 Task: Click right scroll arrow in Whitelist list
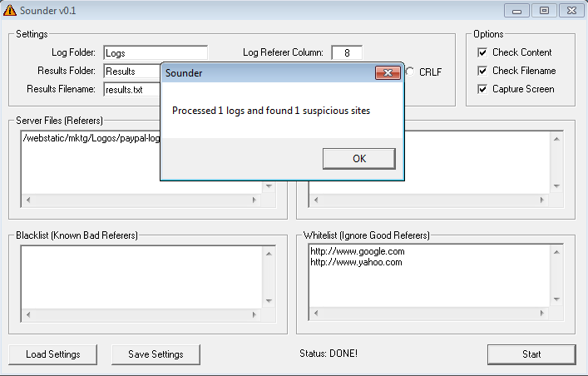pos(556,315)
